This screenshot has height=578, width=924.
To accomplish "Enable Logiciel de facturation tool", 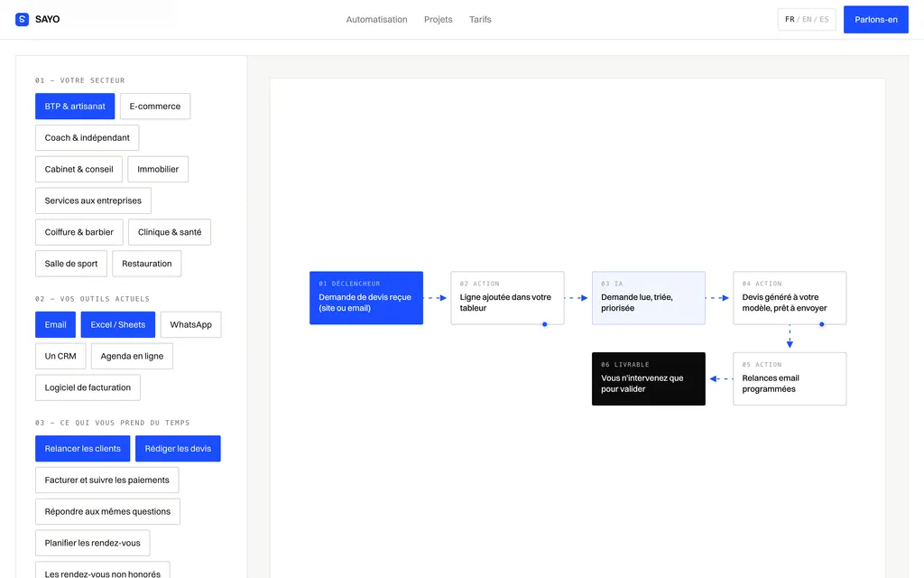I will click(88, 387).
